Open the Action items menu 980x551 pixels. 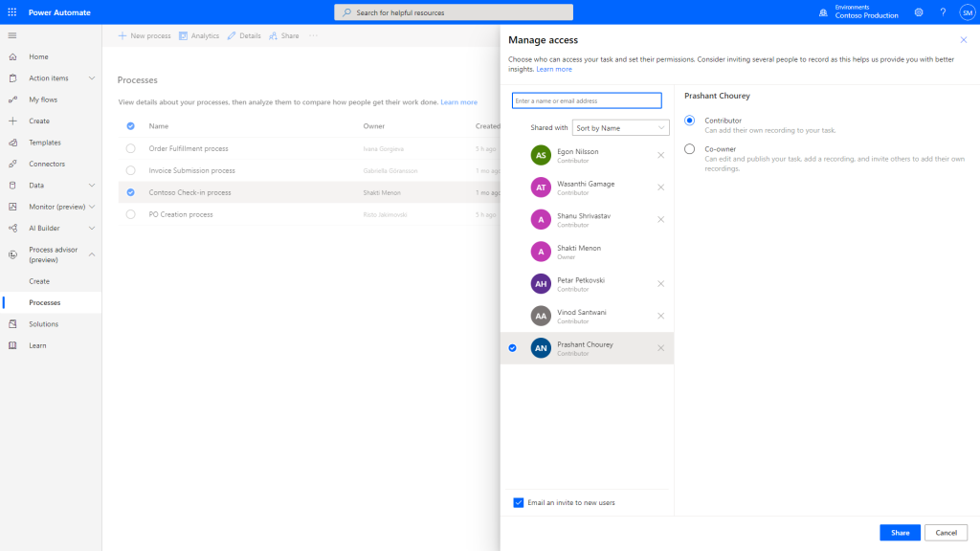pyautogui.click(x=52, y=77)
